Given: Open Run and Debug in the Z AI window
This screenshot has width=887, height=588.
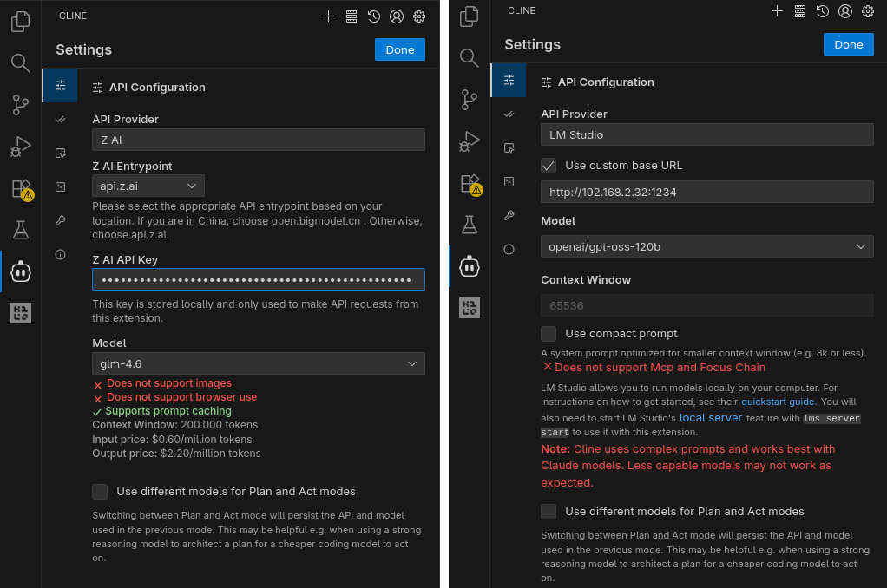Looking at the screenshot, I should (x=20, y=147).
